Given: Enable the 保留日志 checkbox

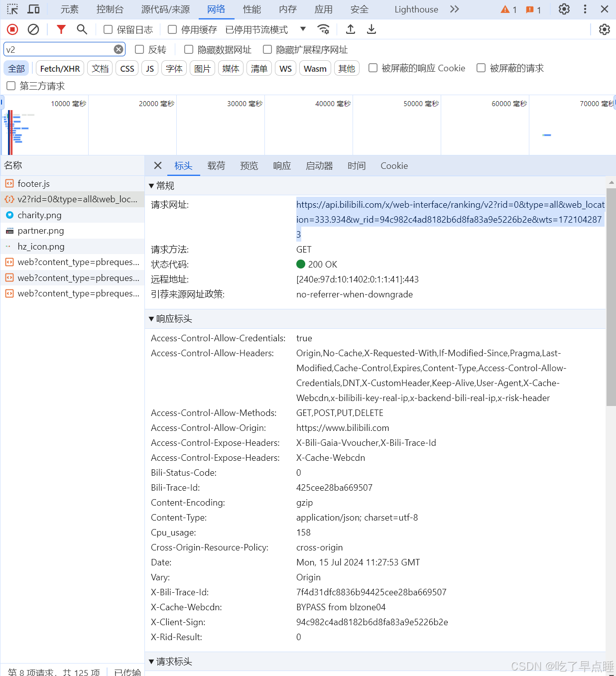Looking at the screenshot, I should 108,29.
